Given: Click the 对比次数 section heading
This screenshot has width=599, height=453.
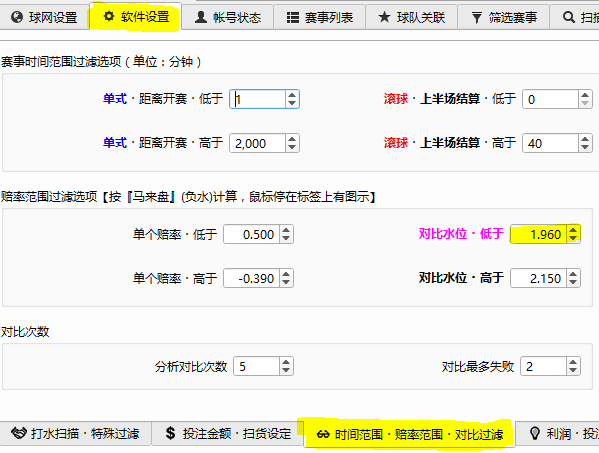Looking at the screenshot, I should pyautogui.click(x=25, y=332).
